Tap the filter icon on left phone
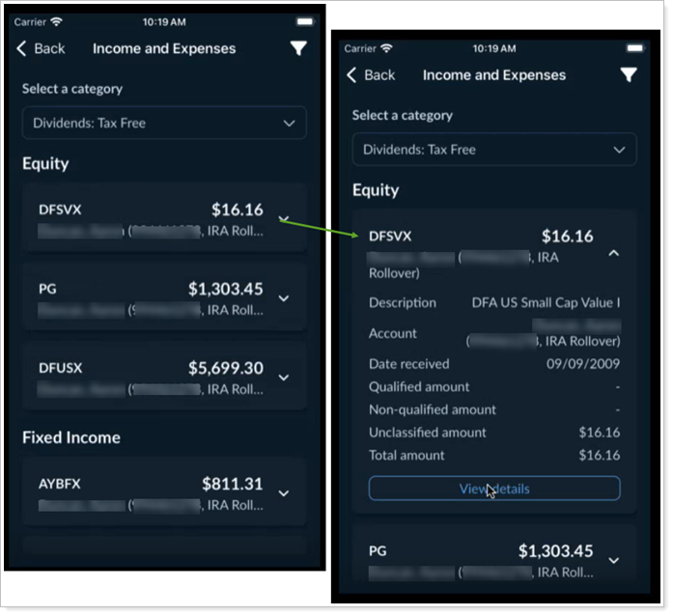Viewport: 673px width, 616px height. [x=297, y=48]
